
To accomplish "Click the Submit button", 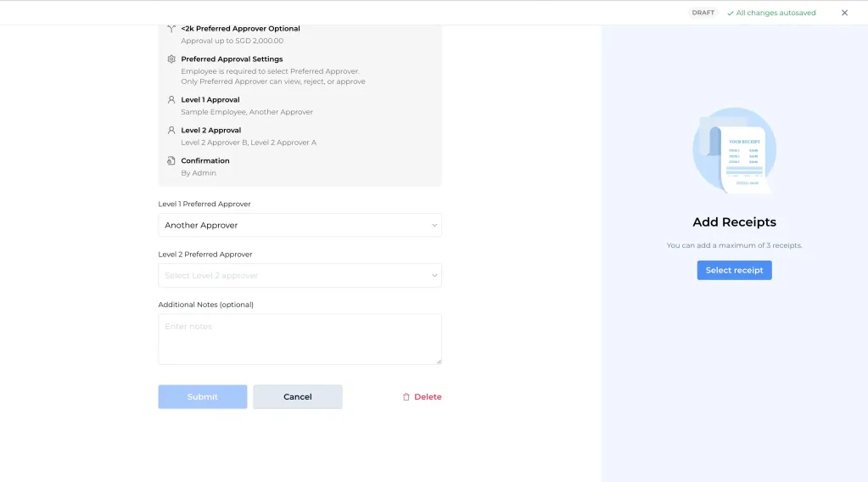I will pyautogui.click(x=203, y=397).
